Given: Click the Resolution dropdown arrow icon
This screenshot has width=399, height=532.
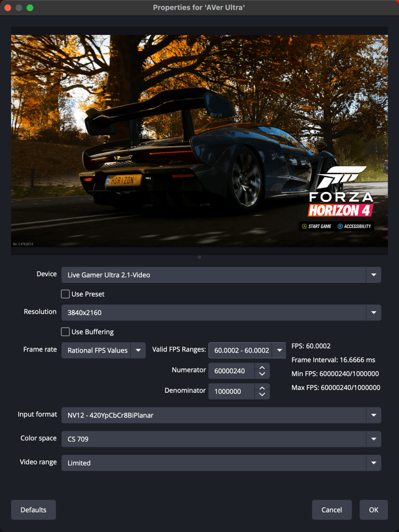Looking at the screenshot, I should click(x=374, y=313).
